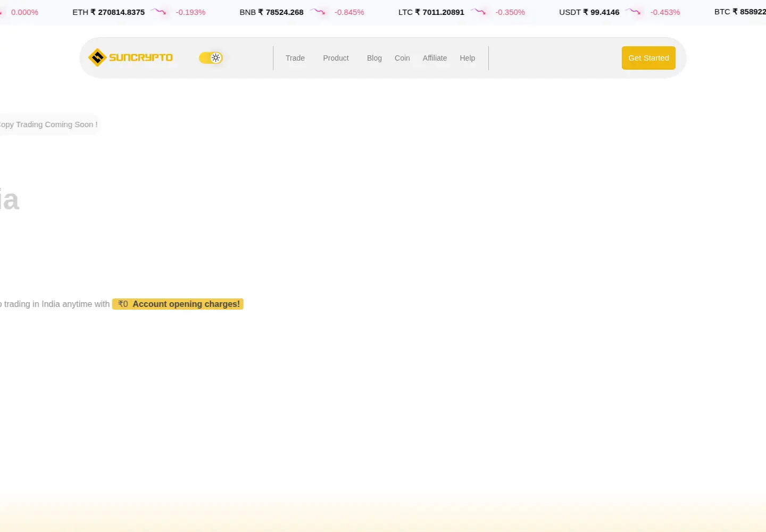Screen dimensions: 766x532
Task: Open the Product menu
Action: coord(336,58)
